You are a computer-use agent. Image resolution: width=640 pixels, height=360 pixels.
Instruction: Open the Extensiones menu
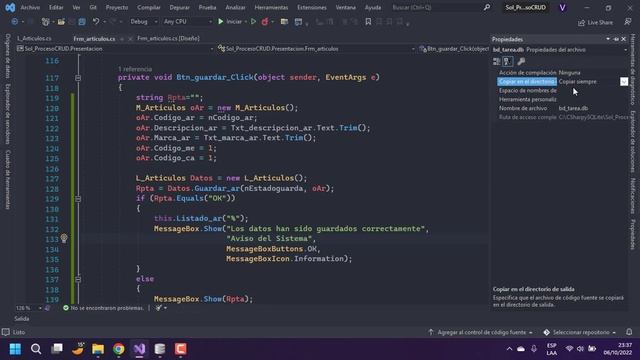tap(312, 7)
